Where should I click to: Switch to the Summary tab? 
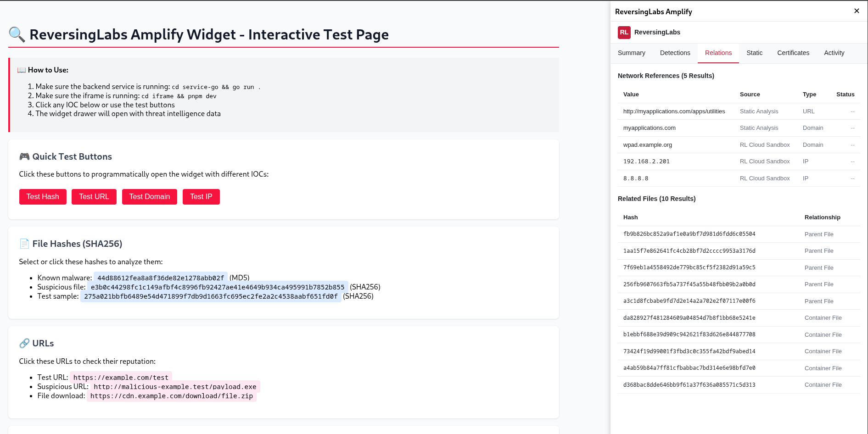[631, 53]
